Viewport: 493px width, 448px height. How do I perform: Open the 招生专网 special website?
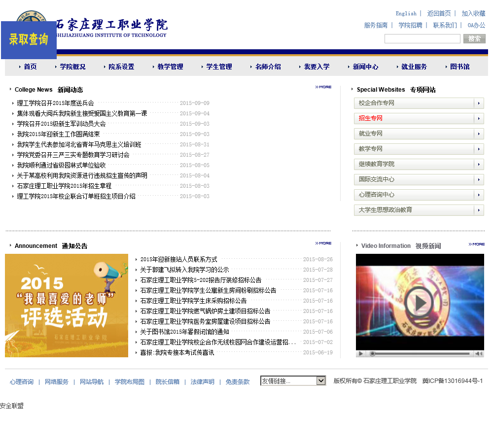point(371,118)
